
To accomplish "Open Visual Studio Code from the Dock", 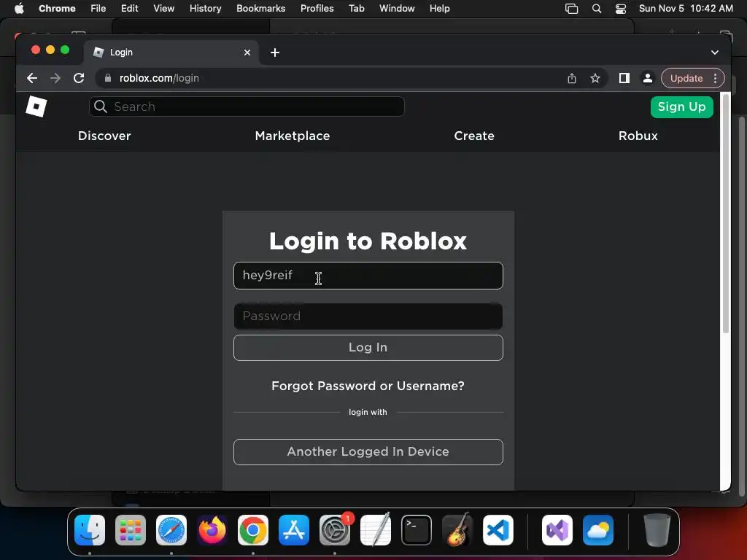I will (498, 530).
